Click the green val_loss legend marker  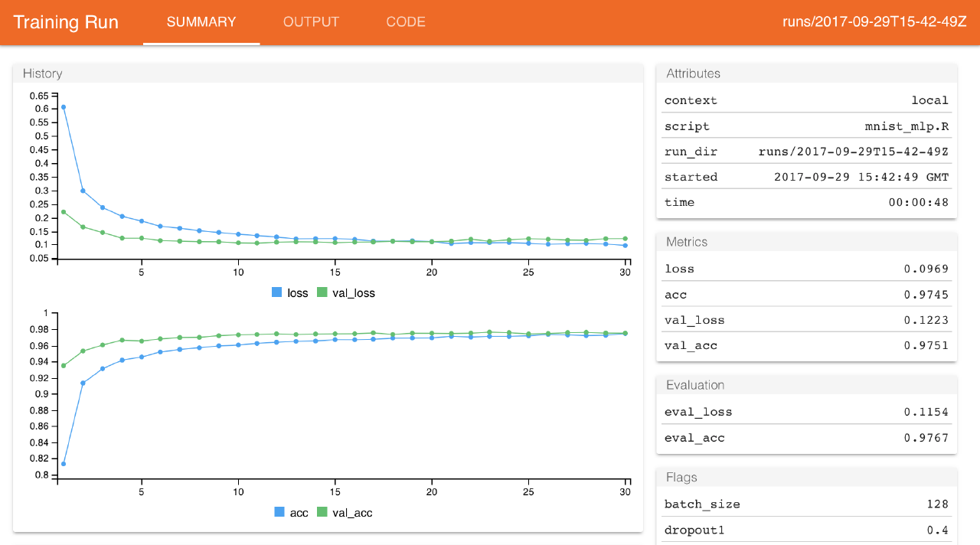[322, 292]
